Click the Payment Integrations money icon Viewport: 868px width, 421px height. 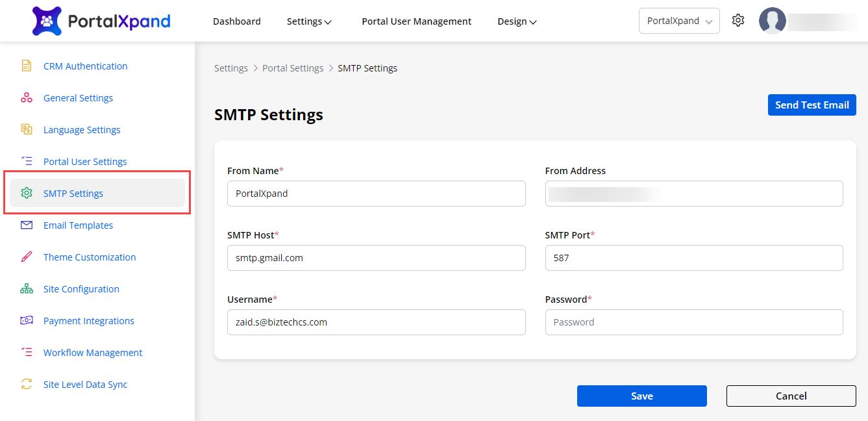coord(27,320)
